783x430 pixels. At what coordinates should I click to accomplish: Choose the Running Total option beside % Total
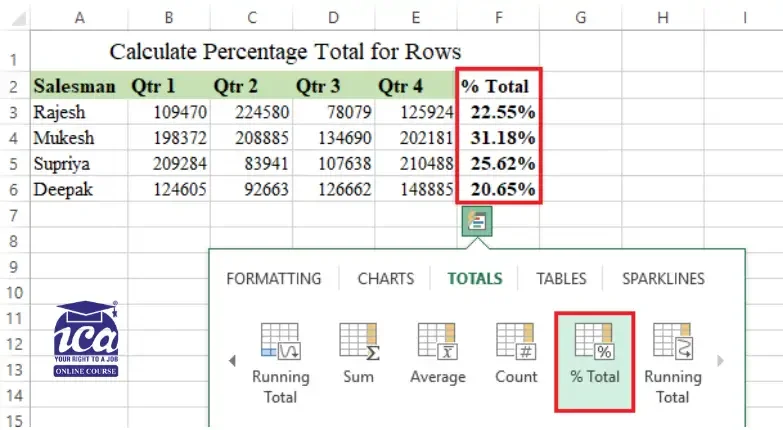[x=673, y=363]
